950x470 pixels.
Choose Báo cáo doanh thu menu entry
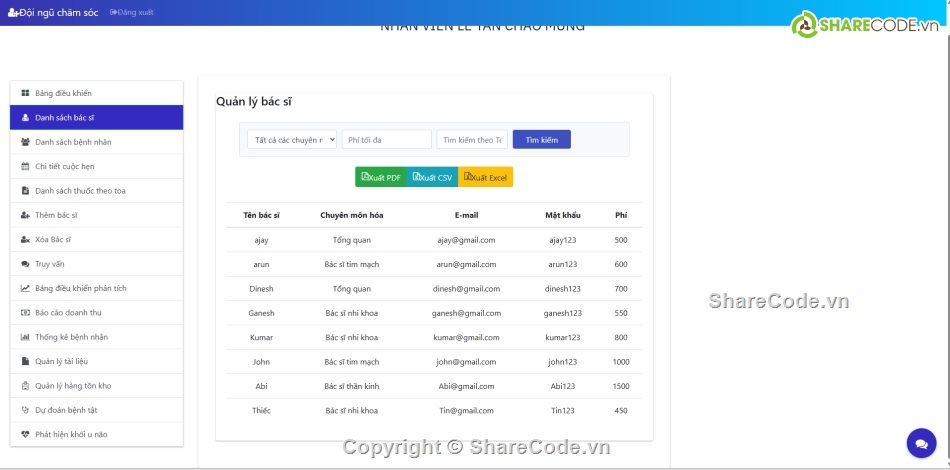pos(96,313)
